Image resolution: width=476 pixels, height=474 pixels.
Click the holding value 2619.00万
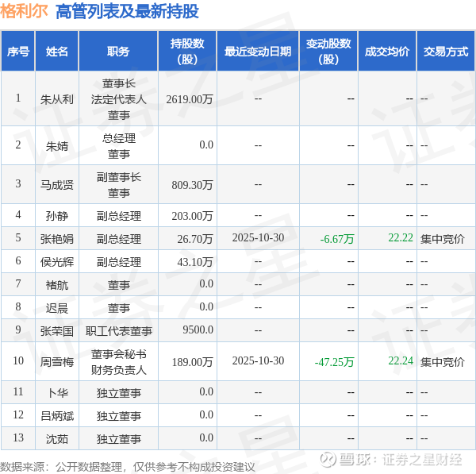[190, 99]
